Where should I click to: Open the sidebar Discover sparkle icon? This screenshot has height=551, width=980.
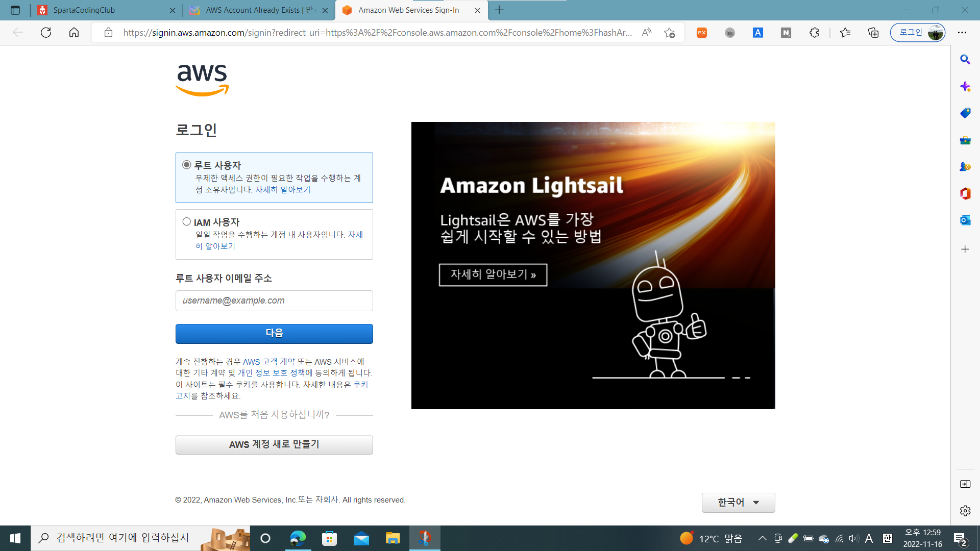pos(965,86)
